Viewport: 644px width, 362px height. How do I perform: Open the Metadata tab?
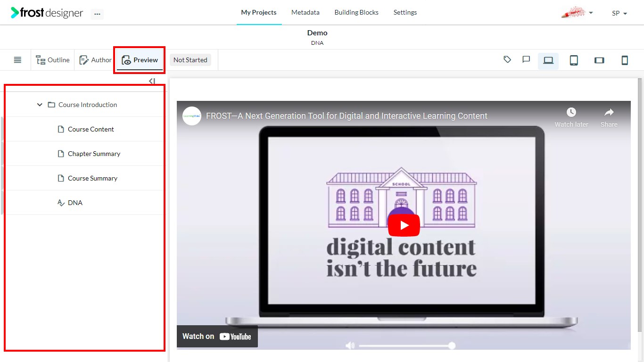(305, 13)
